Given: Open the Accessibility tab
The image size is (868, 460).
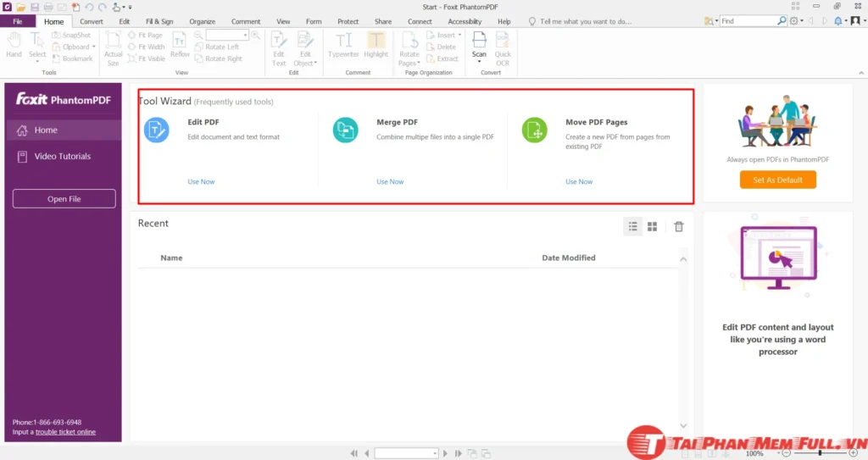Looking at the screenshot, I should (465, 21).
